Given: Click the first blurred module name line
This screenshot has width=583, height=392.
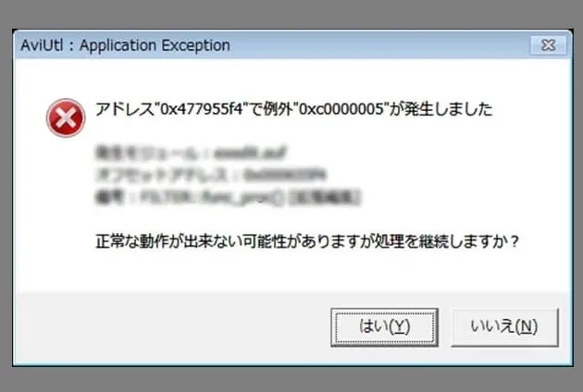Looking at the screenshot, I should (192, 153).
